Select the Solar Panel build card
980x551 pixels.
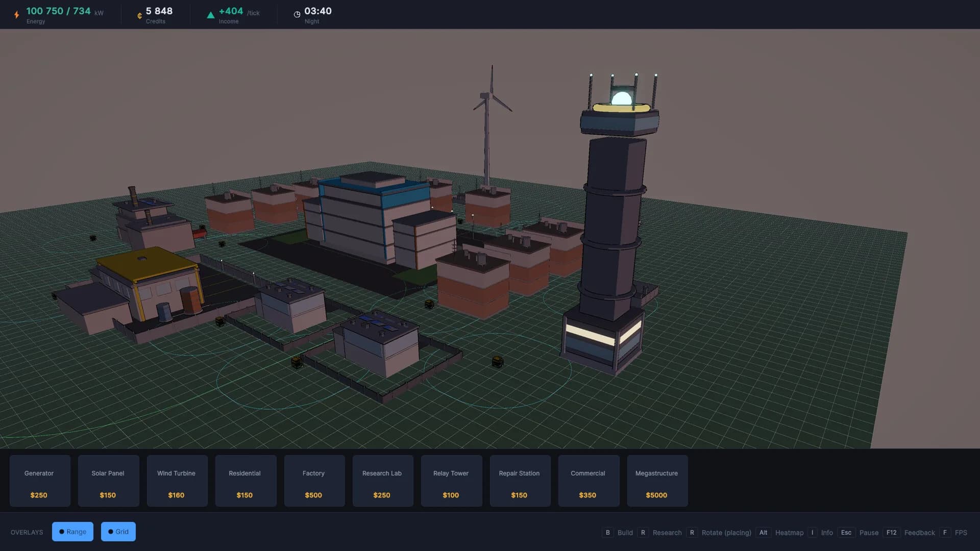point(108,481)
